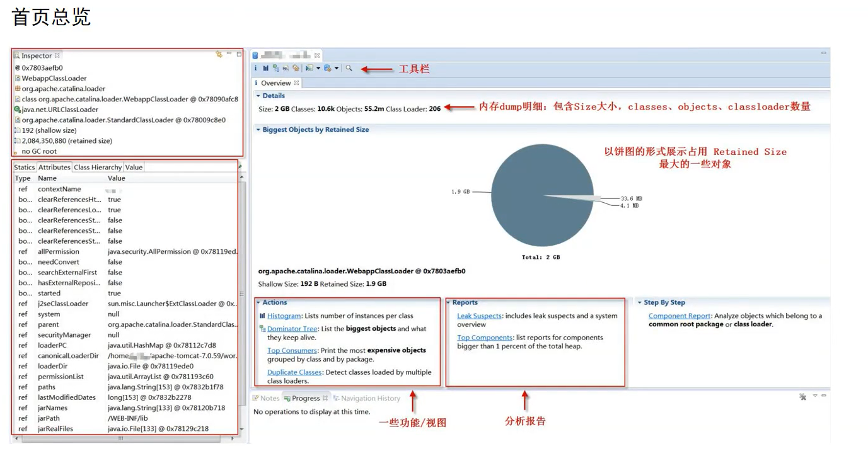Open the OQL studio toolbar icon

coord(285,68)
